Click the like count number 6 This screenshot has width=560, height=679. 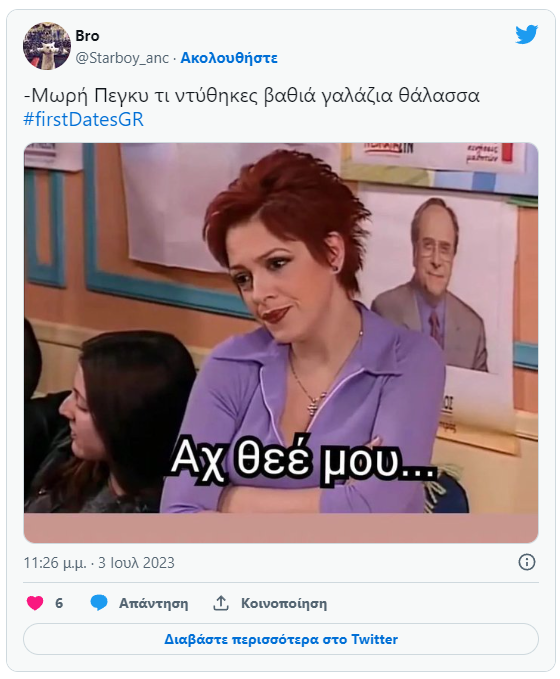tap(59, 603)
